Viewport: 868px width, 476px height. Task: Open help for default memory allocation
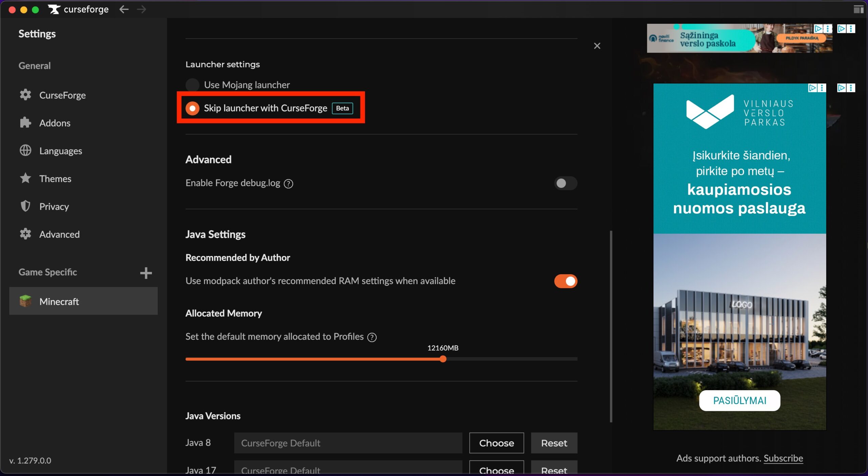(372, 337)
